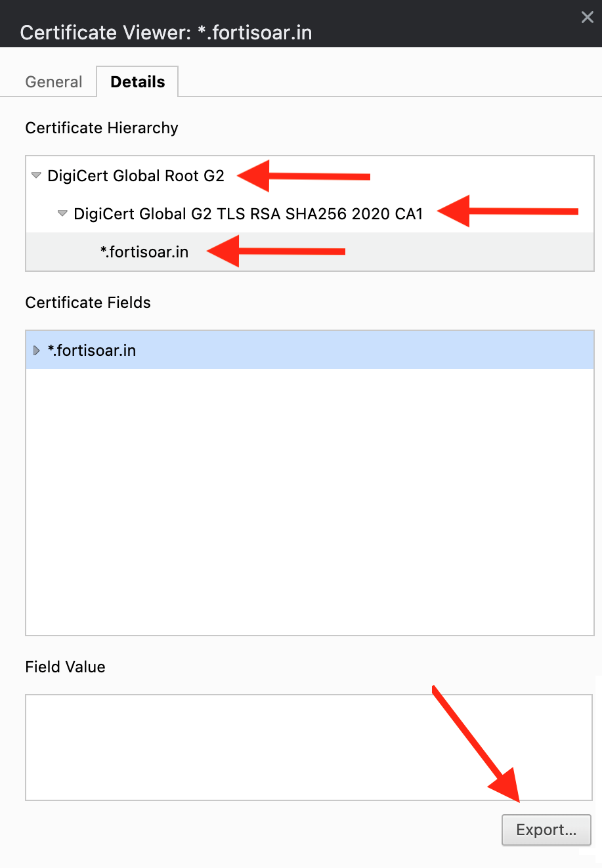
Task: Select DigiCert Global G2 TLS RSA SHA256 2020 CA1
Action: [x=248, y=214]
